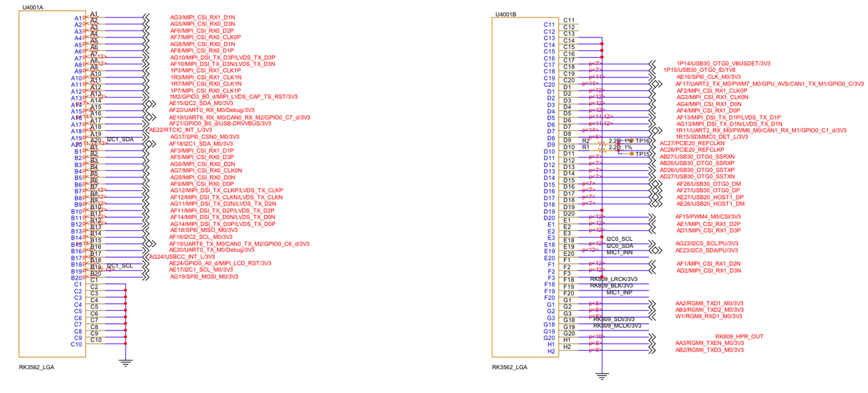Select net label AF16/I2C2_SCL_M0/3V3

coord(201,237)
